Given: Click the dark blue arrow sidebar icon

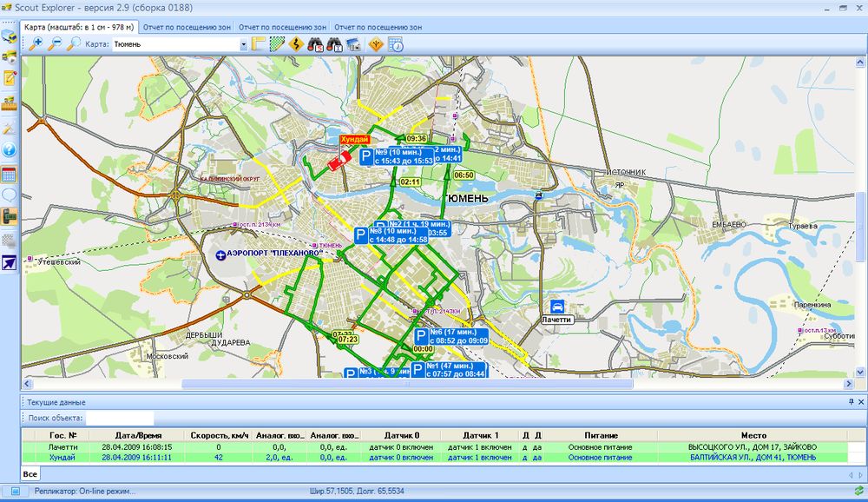Looking at the screenshot, I should [10, 263].
